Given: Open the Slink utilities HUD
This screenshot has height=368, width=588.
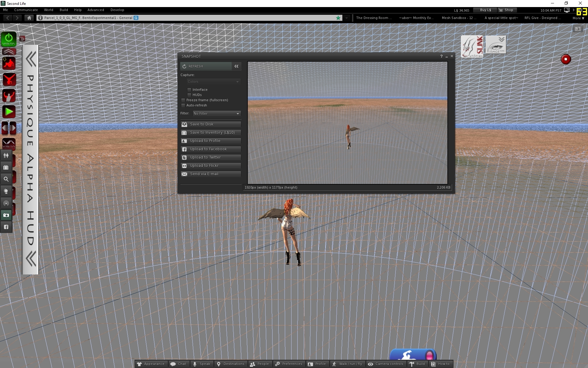Looking at the screenshot, I should click(x=472, y=47).
